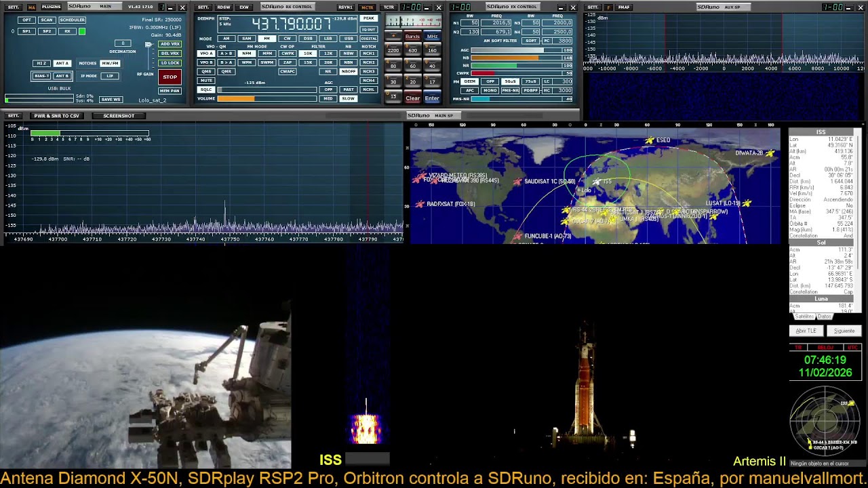Click the green RX indicator square in Main

[x=82, y=31]
